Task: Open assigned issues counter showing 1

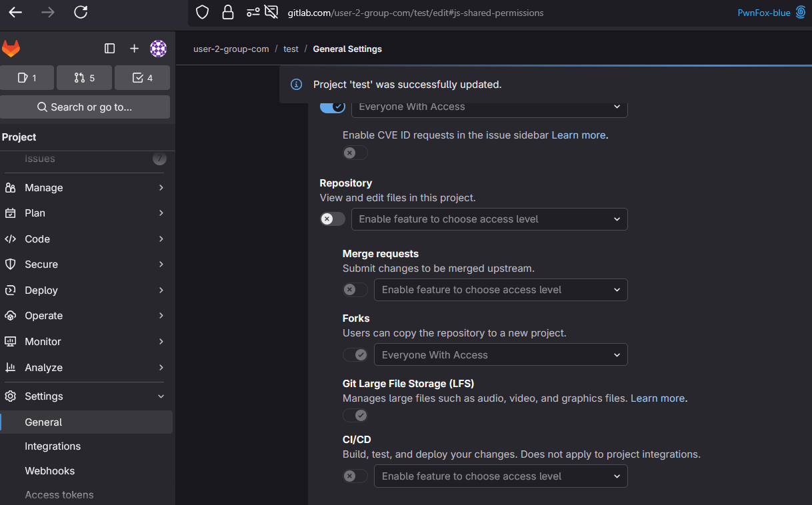Action: point(27,78)
